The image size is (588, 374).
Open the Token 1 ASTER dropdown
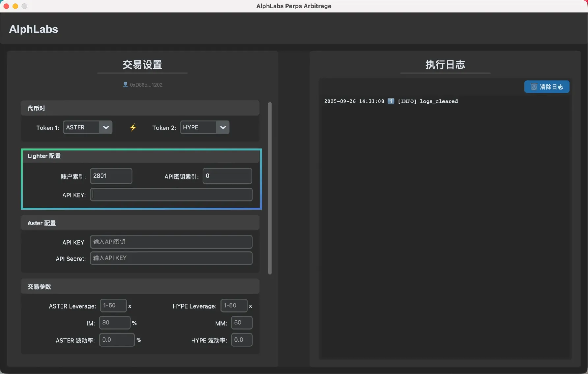coord(88,127)
